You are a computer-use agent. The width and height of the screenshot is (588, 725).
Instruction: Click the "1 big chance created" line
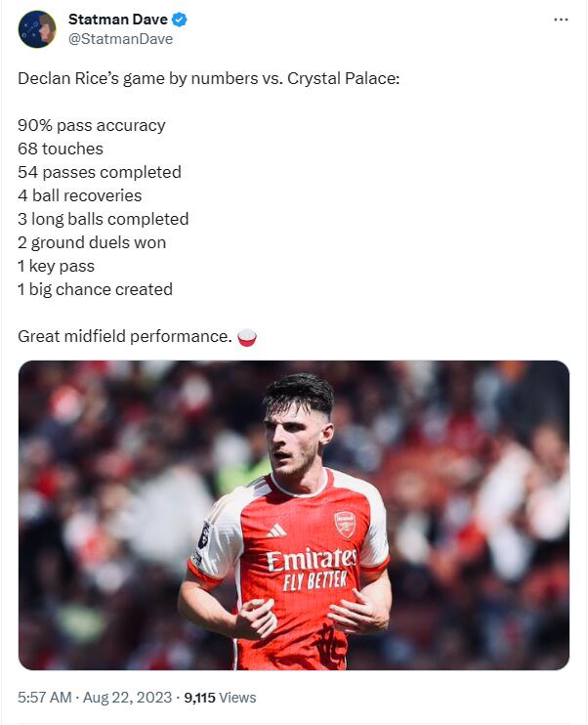pyautogui.click(x=95, y=289)
